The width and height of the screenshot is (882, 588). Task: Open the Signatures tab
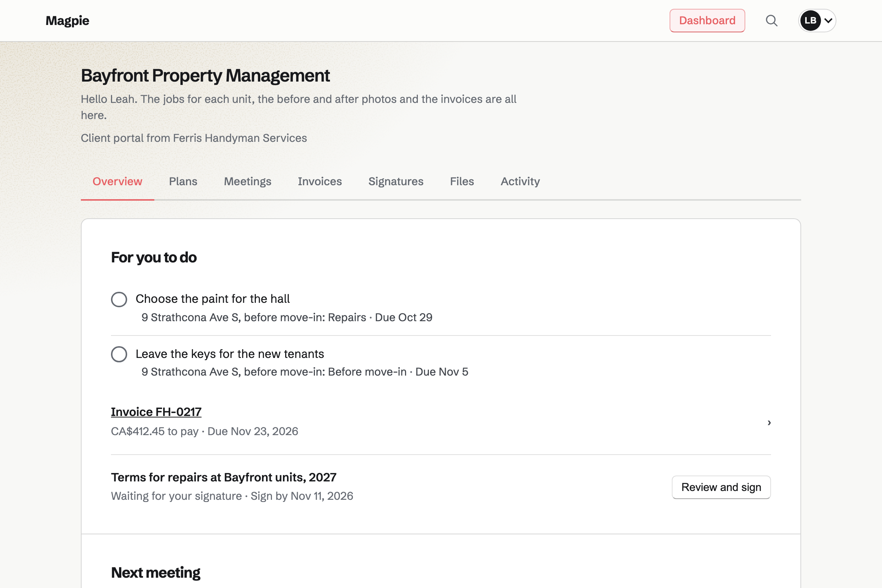click(x=396, y=182)
